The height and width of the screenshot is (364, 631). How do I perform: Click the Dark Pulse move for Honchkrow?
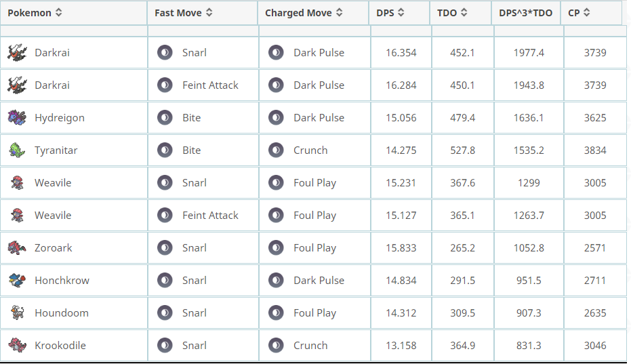point(319,280)
